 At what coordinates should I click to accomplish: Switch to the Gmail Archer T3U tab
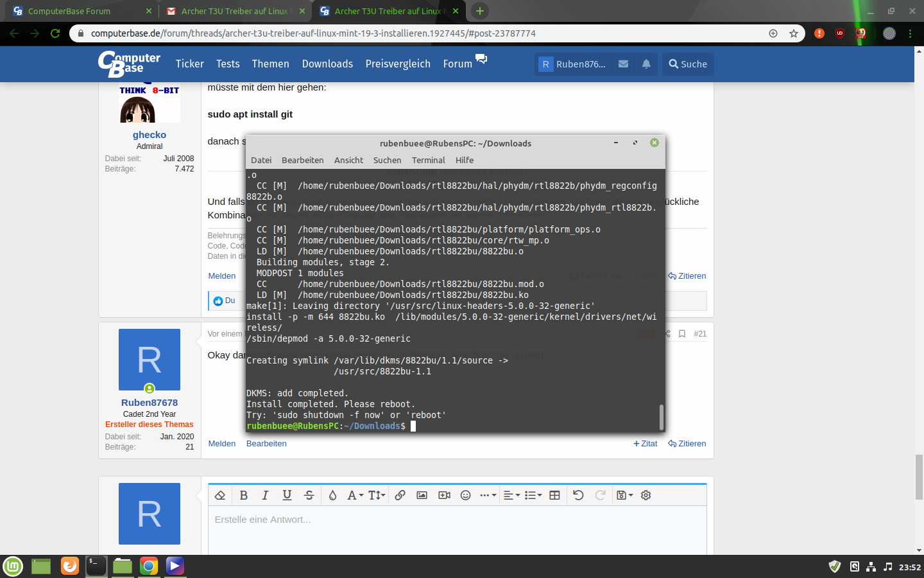point(235,11)
